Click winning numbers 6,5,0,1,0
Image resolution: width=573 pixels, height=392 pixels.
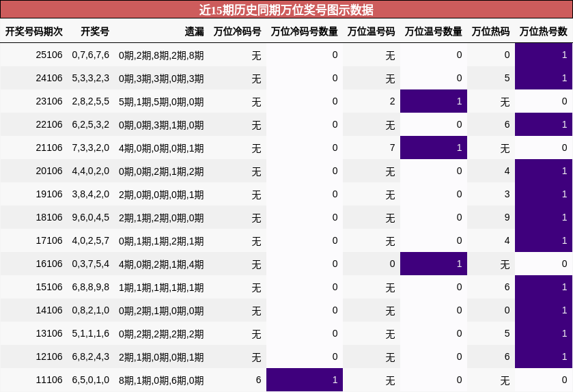click(x=91, y=380)
